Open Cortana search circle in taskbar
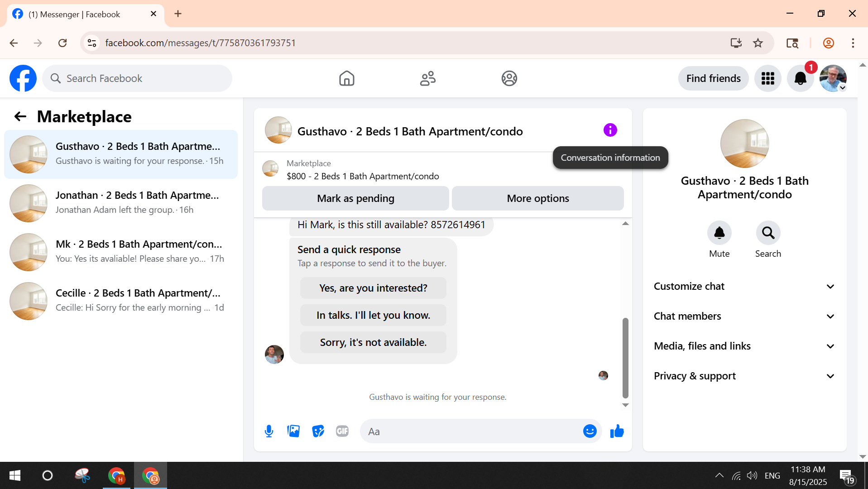Screen dimensions: 868x489 pyautogui.click(x=48, y=475)
